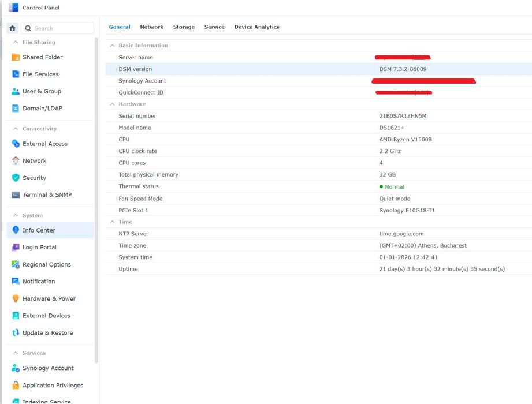Click time zone Athens, Bucharest value
Image resolution: width=532 pixels, height=404 pixels.
pos(423,245)
